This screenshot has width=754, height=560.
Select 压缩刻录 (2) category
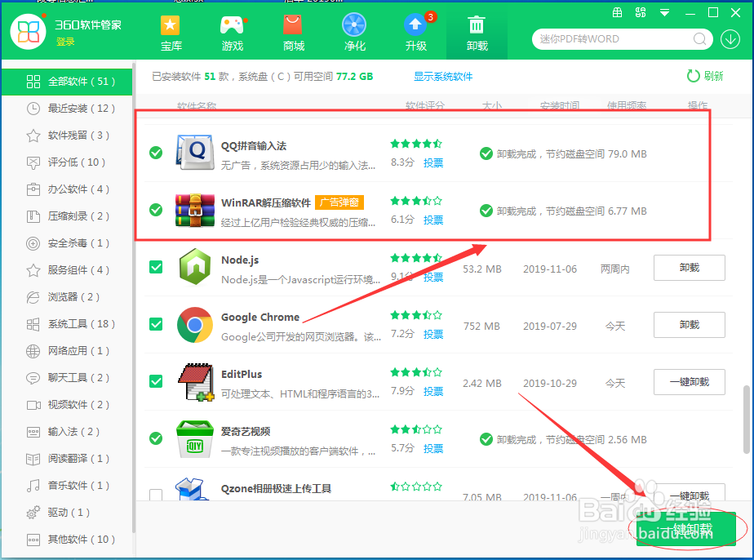[67, 216]
